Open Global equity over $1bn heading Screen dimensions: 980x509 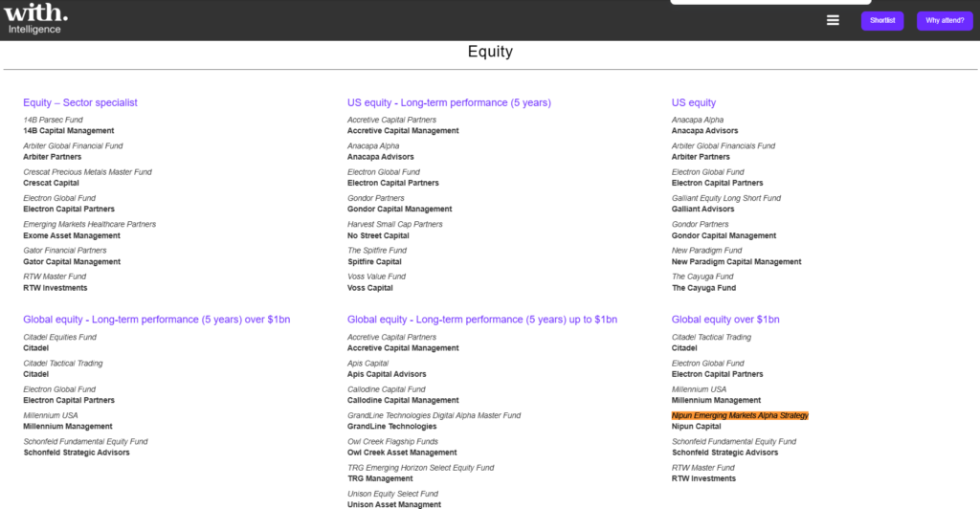click(x=725, y=320)
